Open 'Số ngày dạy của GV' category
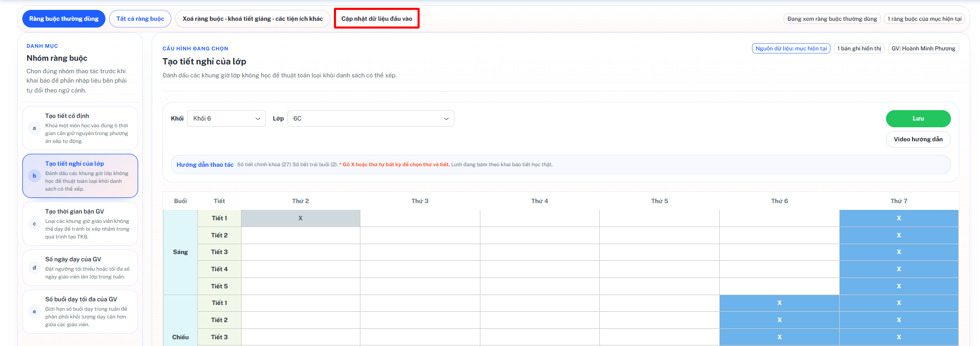 [x=80, y=268]
